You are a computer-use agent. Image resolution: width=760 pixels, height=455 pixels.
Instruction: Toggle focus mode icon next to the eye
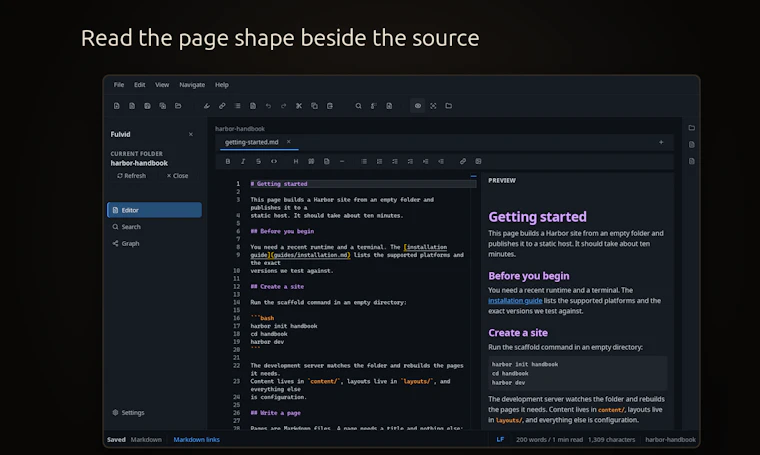433,106
